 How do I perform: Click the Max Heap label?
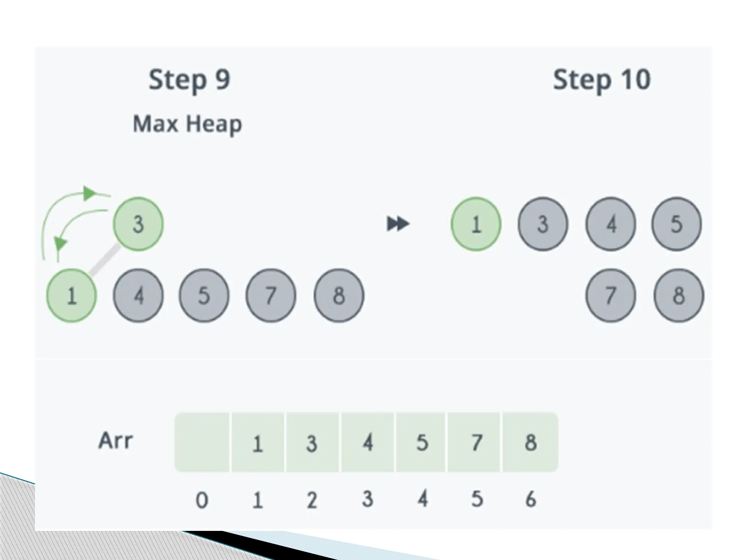click(187, 124)
